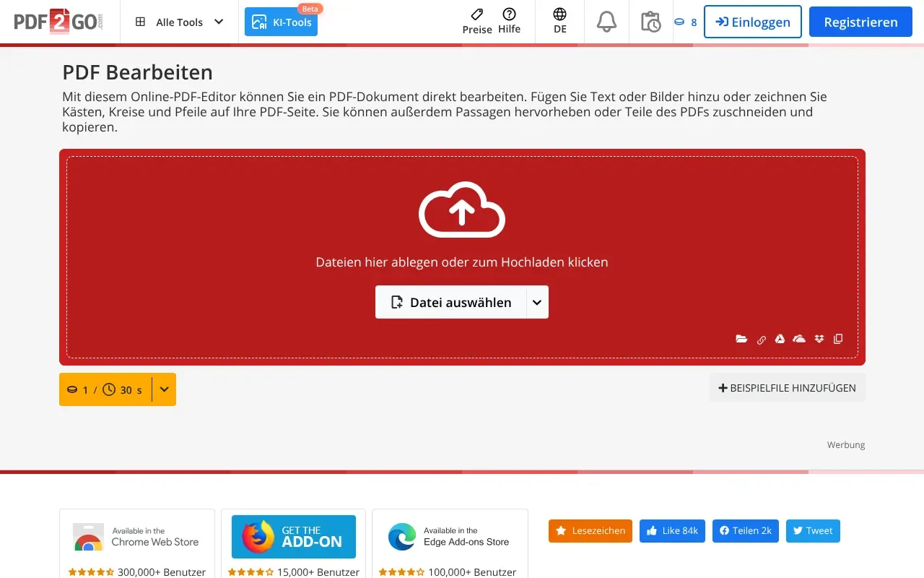Viewport: 924px width, 578px height.
Task: Open the DE language selector
Action: 559,21
